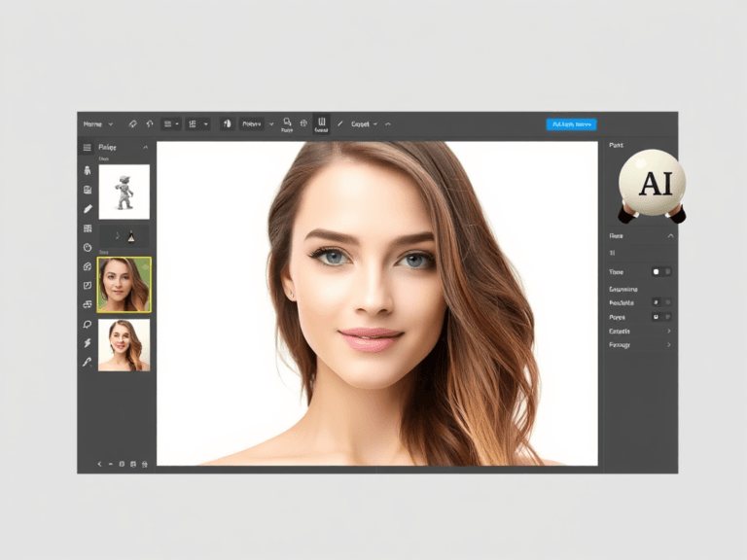Click the AI sphere badge in the right panel

(x=653, y=184)
